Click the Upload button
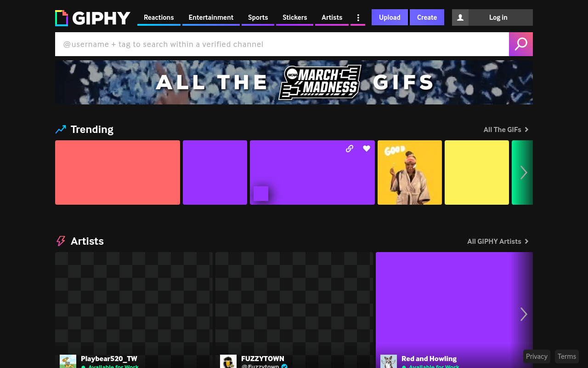The height and width of the screenshot is (368, 588). (390, 17)
